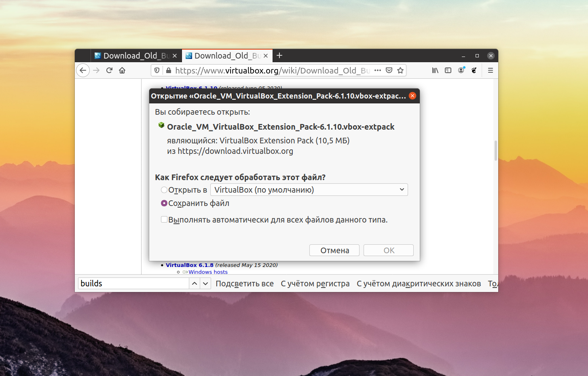Open a new tab with plus button
Screen dimensions: 588x376
[279, 55]
